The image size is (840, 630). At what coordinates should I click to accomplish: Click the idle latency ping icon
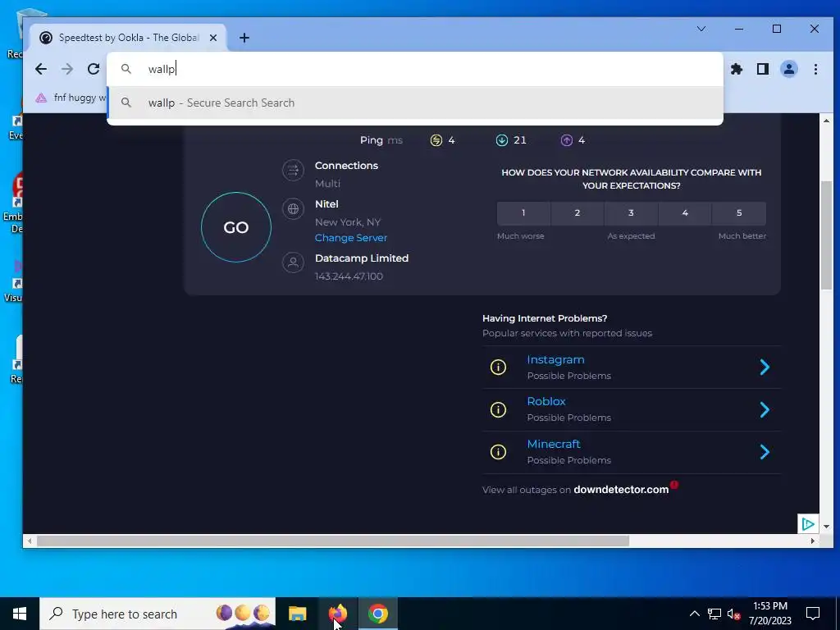(x=436, y=140)
